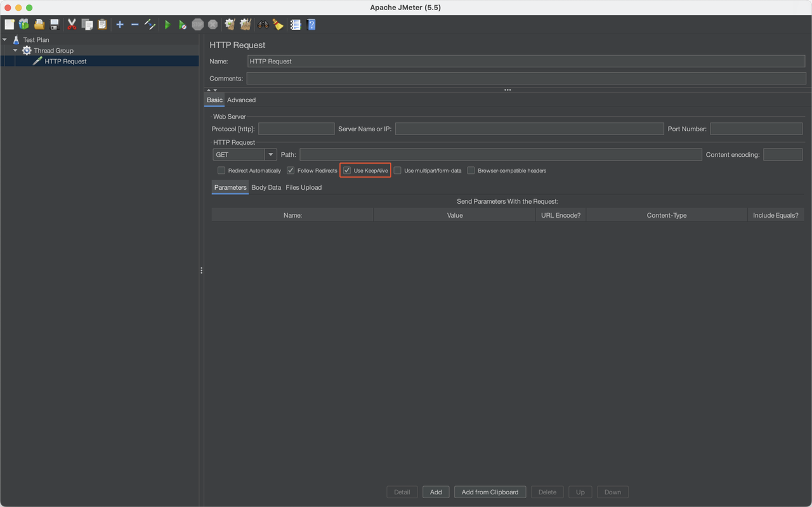812x507 pixels.
Task: Check Use multipart/form-data
Action: pos(398,170)
